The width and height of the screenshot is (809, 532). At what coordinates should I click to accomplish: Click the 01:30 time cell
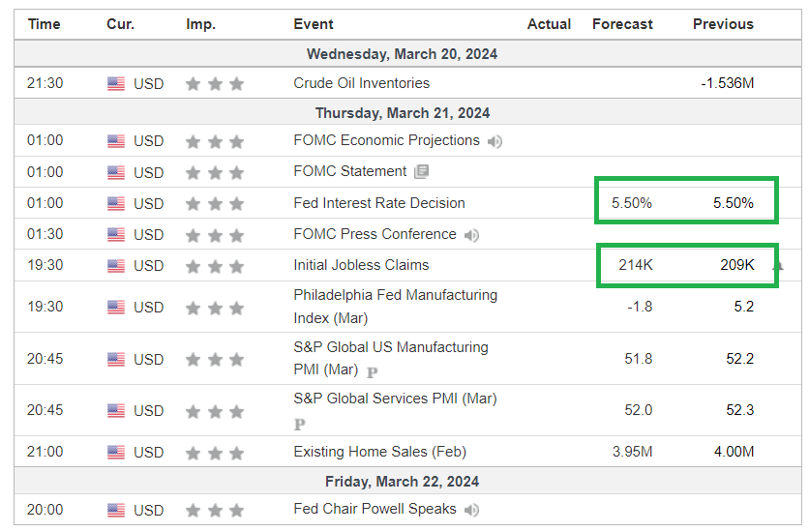click(x=45, y=234)
